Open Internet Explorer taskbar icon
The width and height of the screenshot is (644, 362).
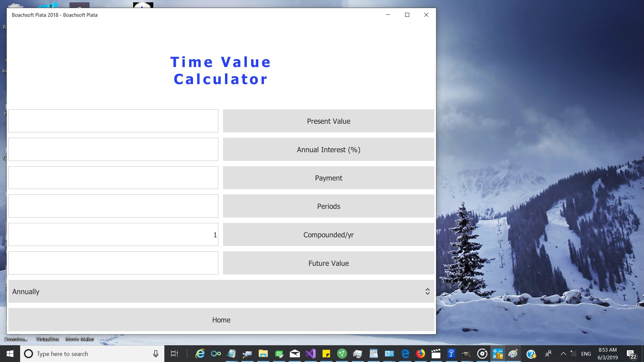[200, 354]
